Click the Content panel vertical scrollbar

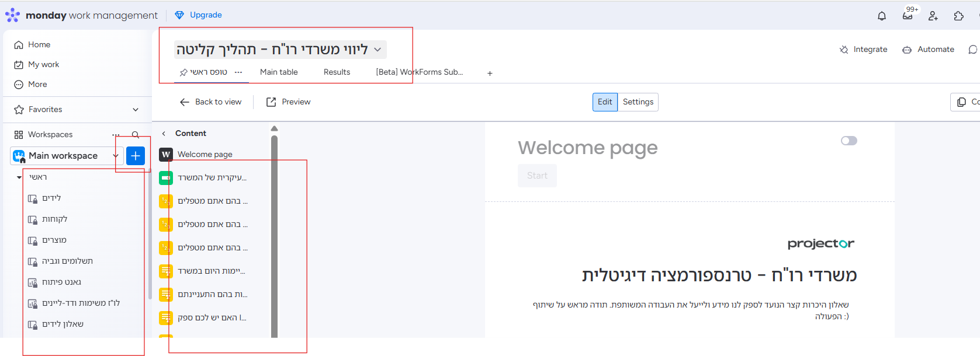274,233
